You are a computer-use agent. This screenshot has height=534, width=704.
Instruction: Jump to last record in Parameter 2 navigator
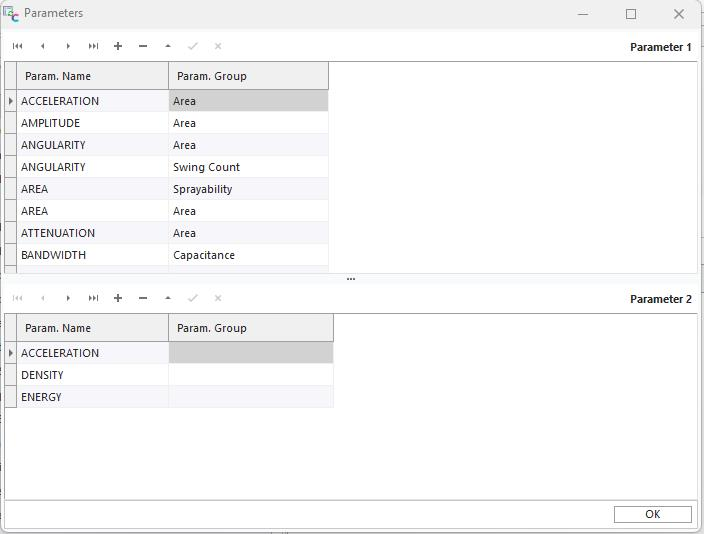point(93,298)
